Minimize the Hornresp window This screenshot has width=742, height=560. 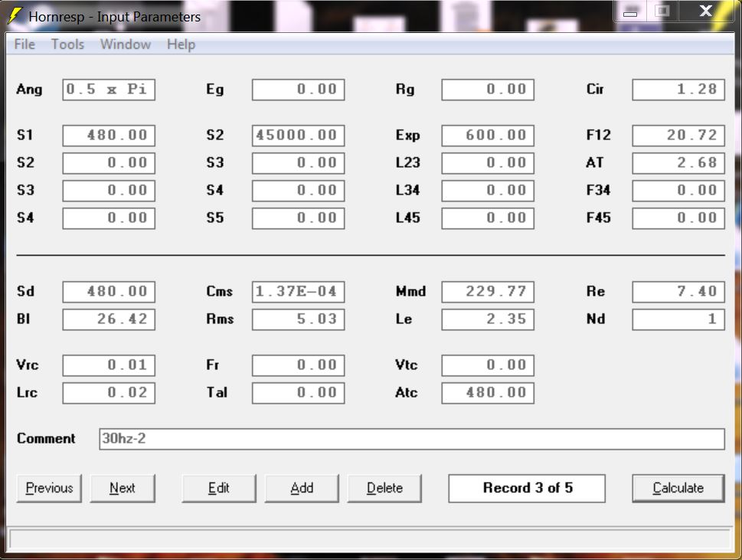630,12
